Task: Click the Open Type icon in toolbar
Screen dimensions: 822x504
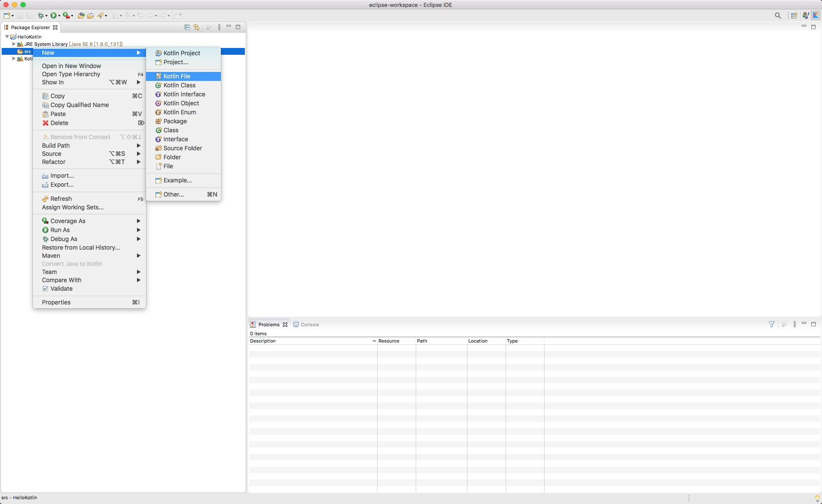Action: coord(81,15)
